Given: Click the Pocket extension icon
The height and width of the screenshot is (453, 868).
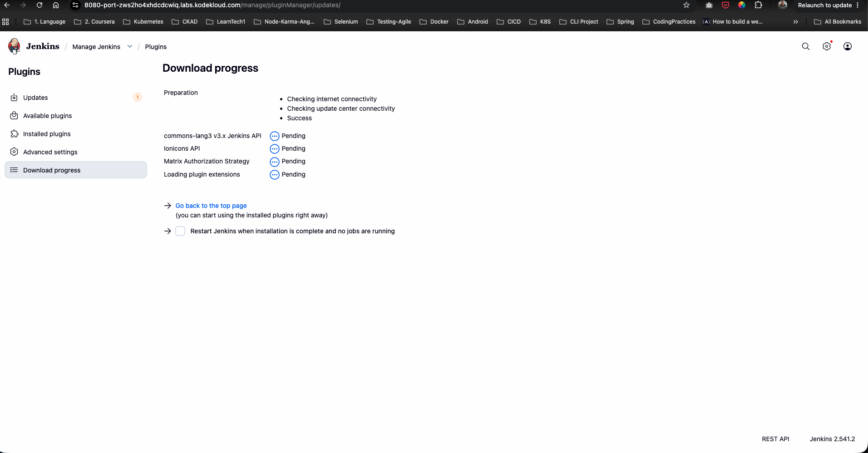Looking at the screenshot, I should (x=725, y=5).
